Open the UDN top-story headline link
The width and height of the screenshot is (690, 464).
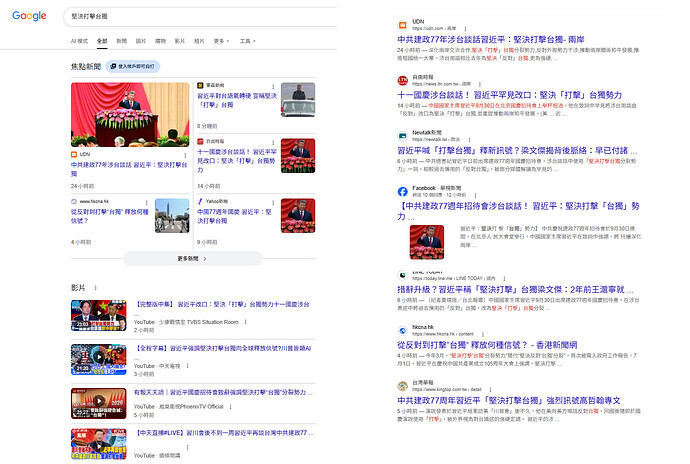coord(129,169)
